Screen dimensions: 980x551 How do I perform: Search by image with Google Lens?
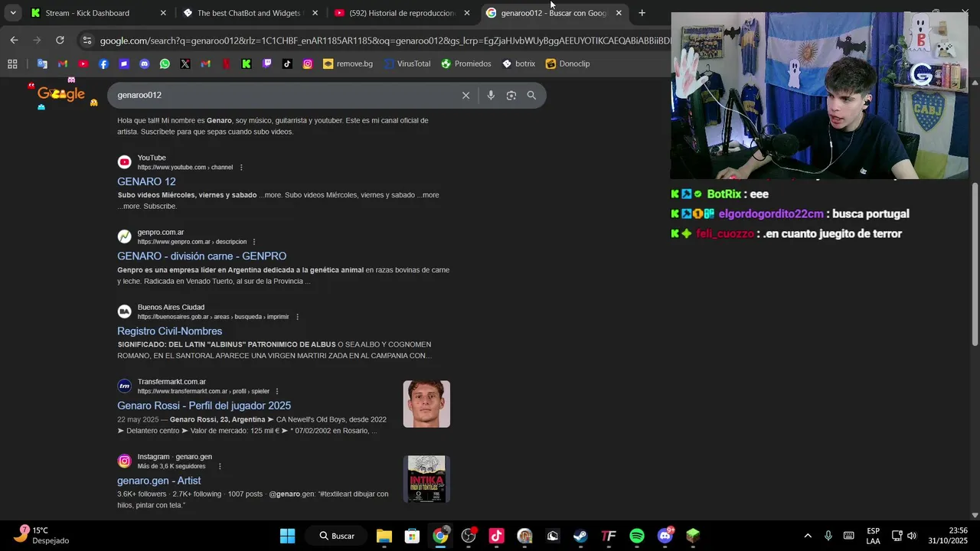pyautogui.click(x=511, y=95)
